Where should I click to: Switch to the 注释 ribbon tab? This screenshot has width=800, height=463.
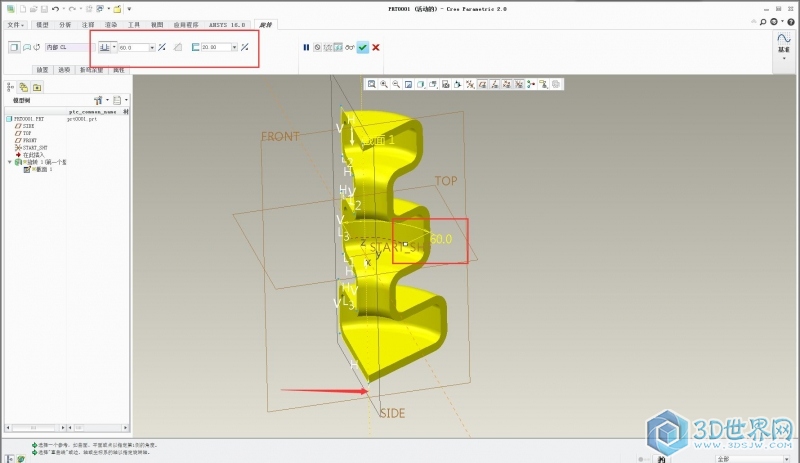88,25
